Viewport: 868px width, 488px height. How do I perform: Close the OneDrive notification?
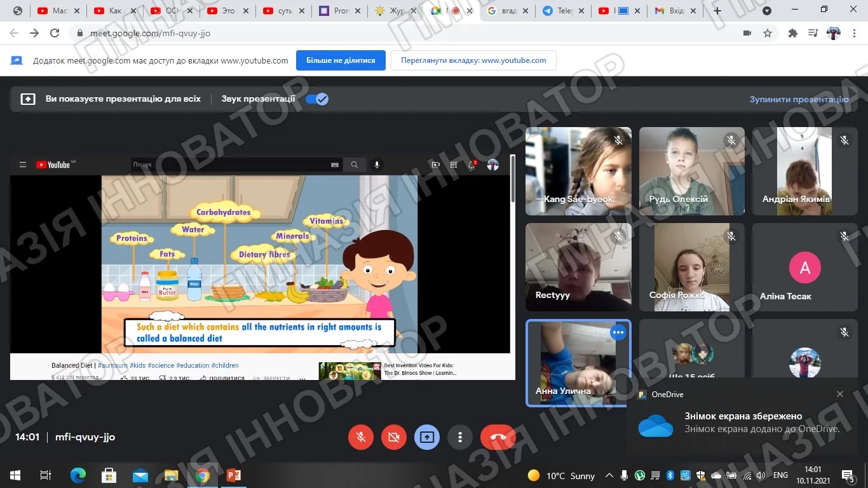(840, 394)
